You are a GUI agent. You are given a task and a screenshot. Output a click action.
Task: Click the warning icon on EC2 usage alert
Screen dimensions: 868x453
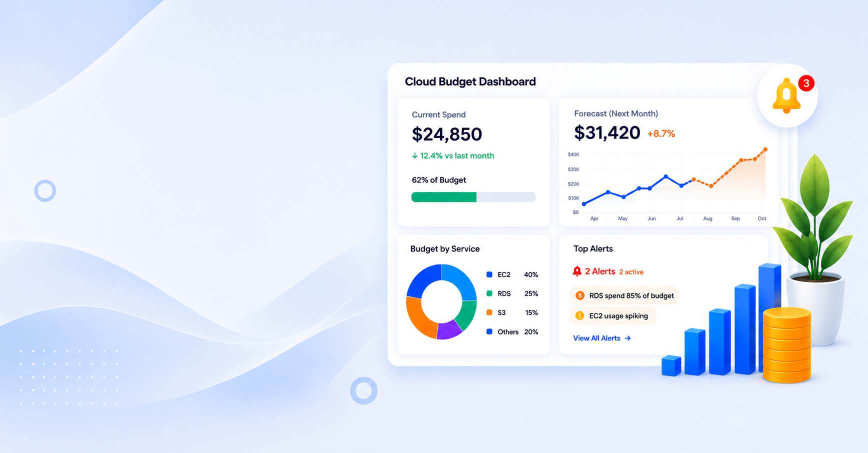click(x=579, y=315)
